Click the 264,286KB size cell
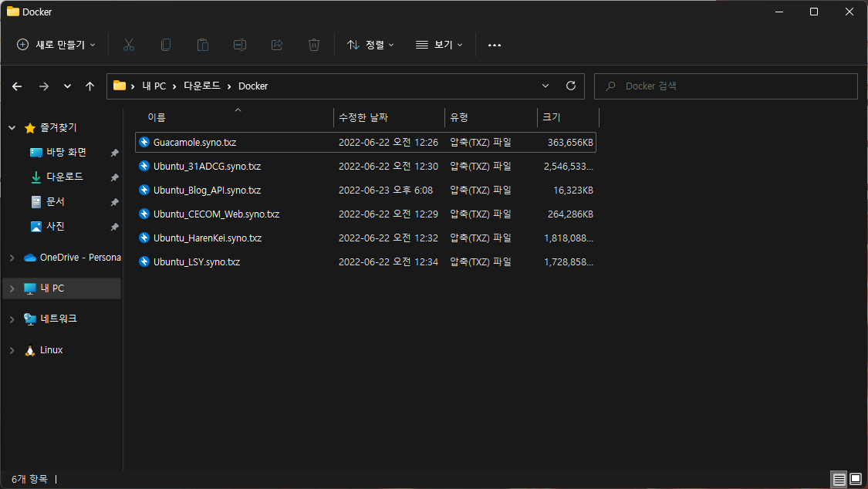This screenshot has width=868, height=489. click(x=570, y=214)
